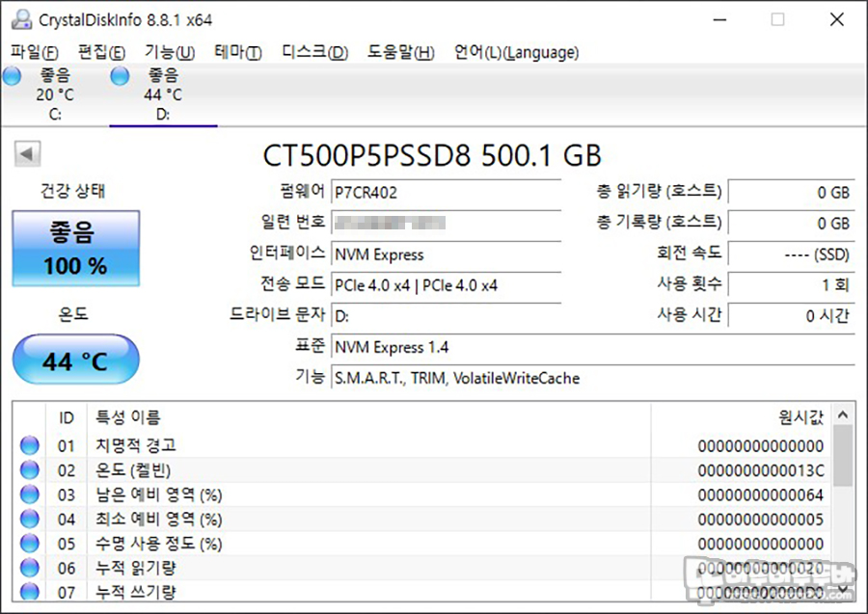Click the ID column header

pos(66,417)
